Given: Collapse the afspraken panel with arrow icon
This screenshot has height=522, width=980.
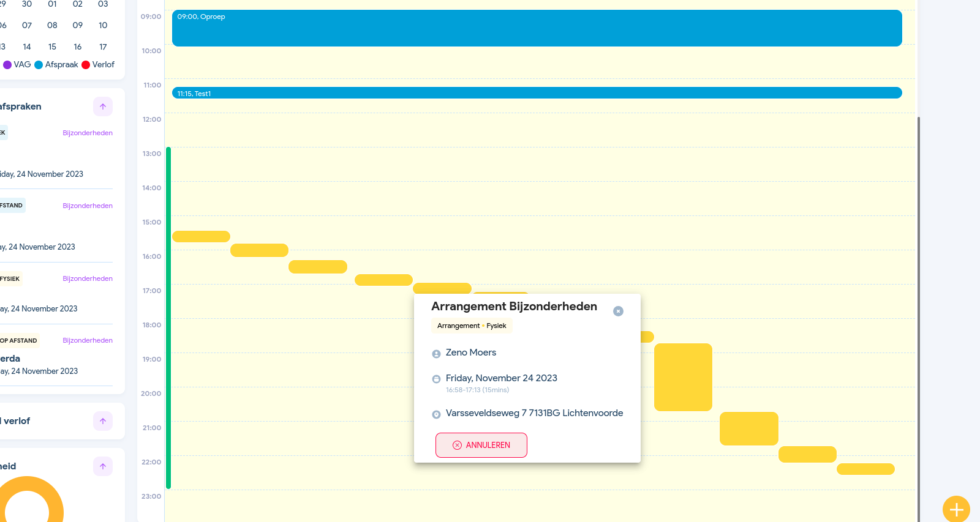Looking at the screenshot, I should coord(103,106).
